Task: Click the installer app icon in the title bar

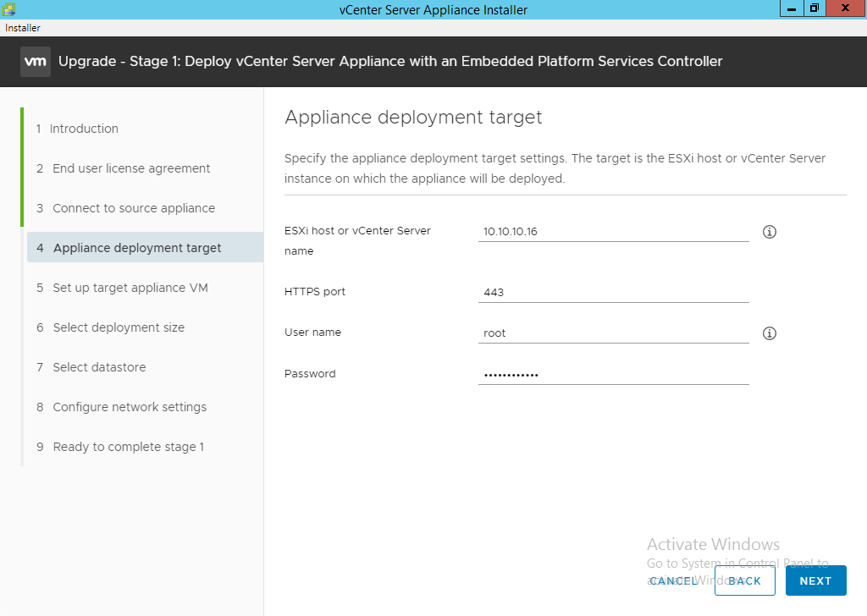Action: [x=8, y=8]
